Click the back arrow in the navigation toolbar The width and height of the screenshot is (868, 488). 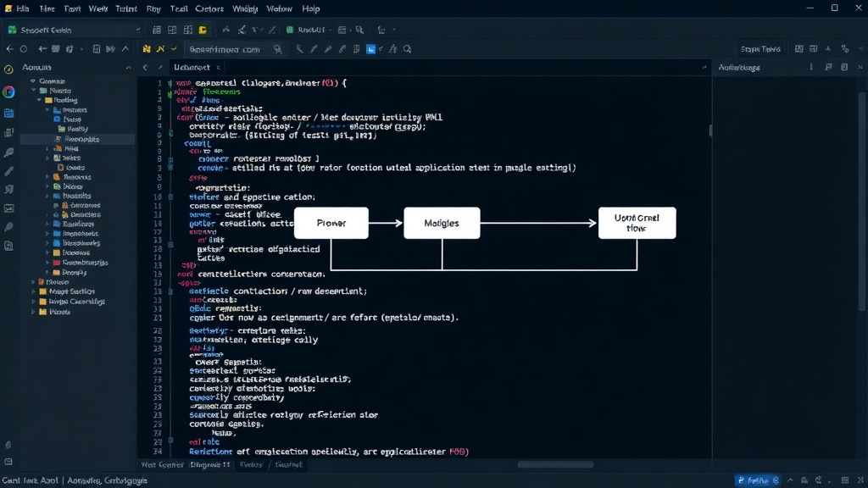[10, 49]
